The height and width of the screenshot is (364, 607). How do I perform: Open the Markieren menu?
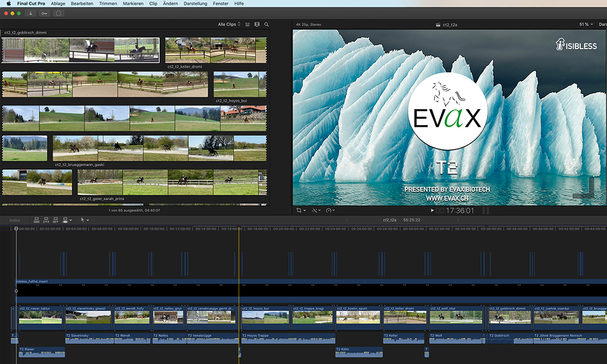(133, 4)
